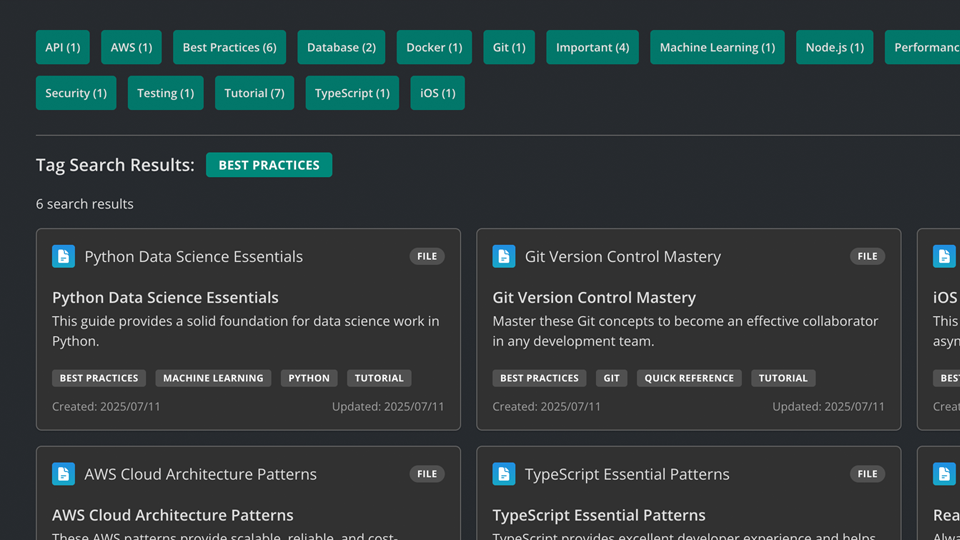Filter by TypeScript (1) tag
Viewport: 960px width, 540px height.
point(352,93)
